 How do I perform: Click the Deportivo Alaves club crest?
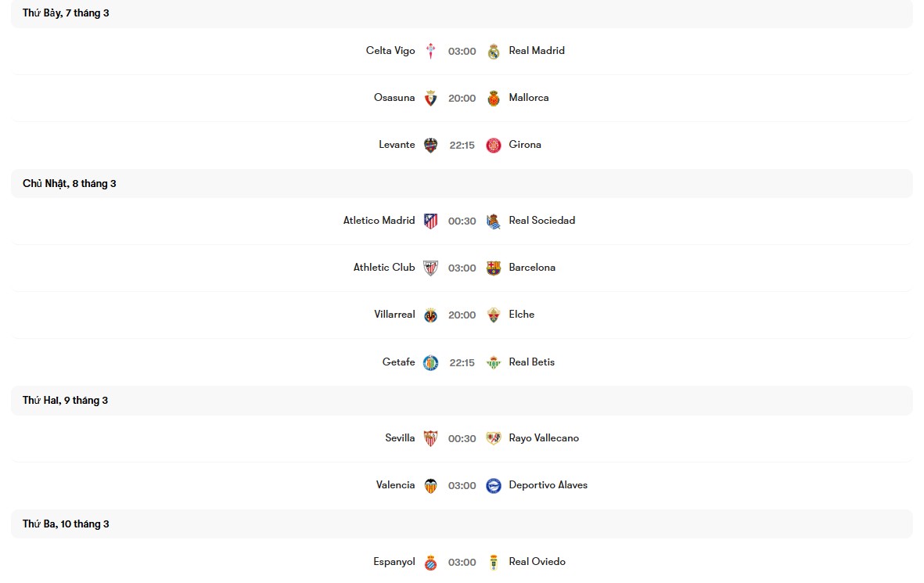pos(494,486)
